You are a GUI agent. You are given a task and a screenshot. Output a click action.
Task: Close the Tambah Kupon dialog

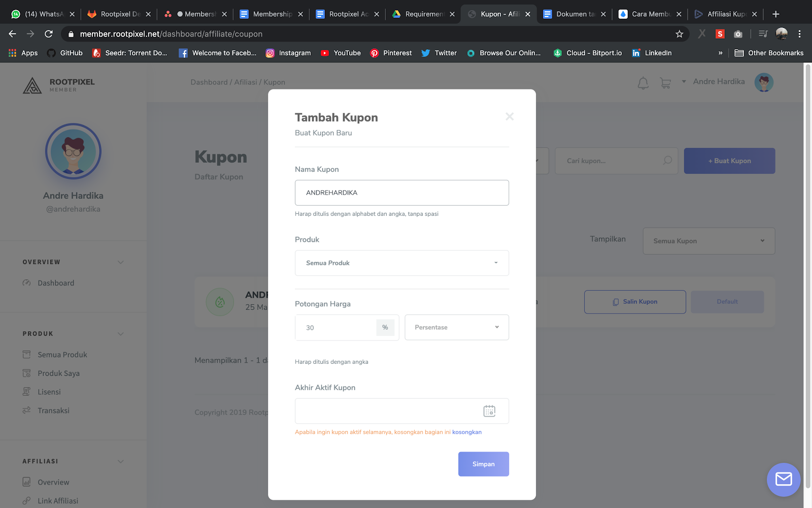point(510,117)
